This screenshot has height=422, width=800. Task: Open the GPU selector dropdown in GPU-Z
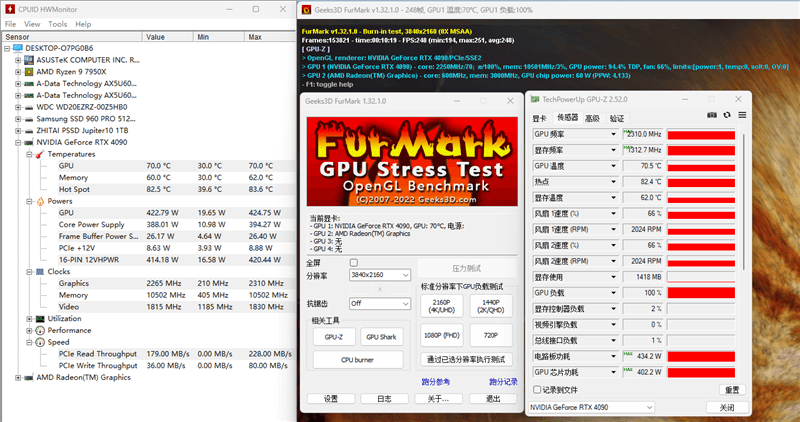591,407
